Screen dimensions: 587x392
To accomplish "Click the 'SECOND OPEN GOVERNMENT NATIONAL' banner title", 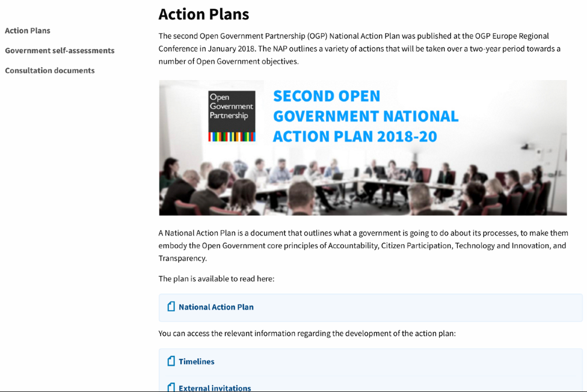I will point(366,116).
